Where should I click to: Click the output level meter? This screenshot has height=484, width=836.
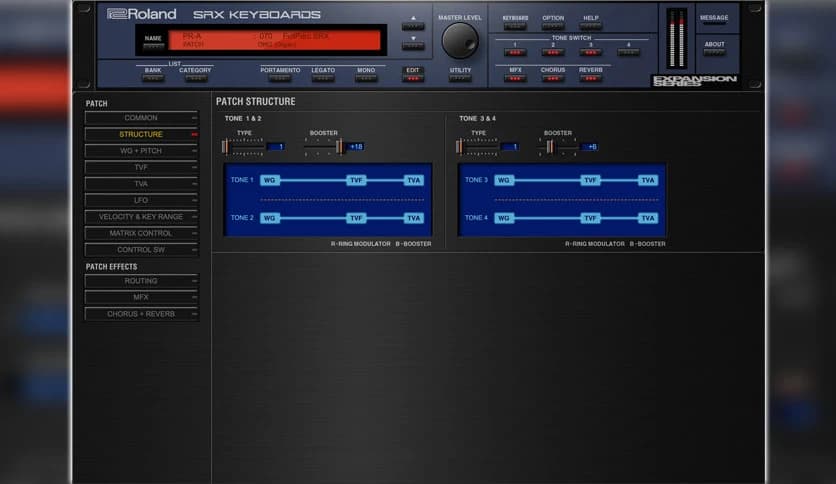(x=677, y=38)
